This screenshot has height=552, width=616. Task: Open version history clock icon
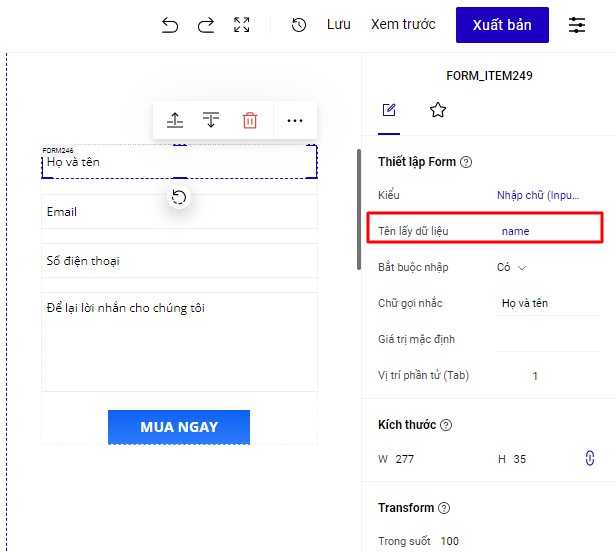(298, 26)
